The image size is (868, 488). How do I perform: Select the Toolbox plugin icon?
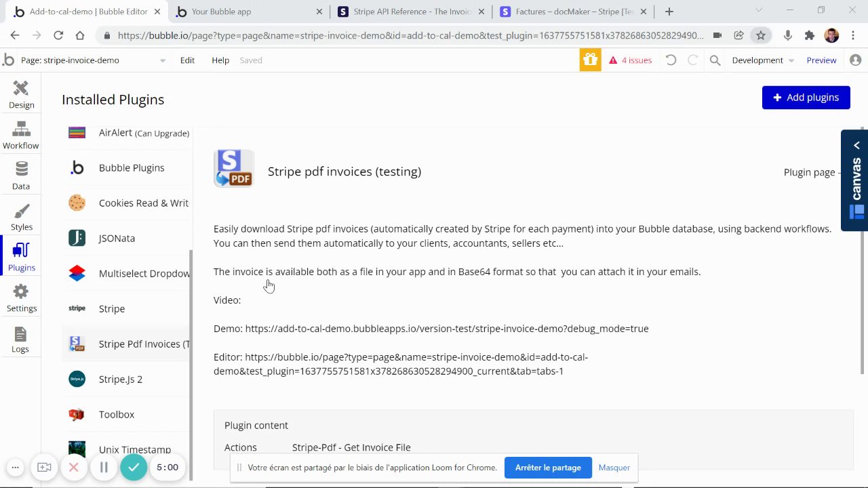pyautogui.click(x=77, y=414)
